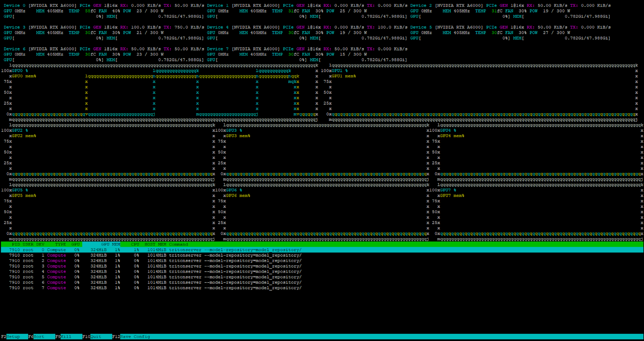Click the 'Device 5 [NVIDIA RTX A6000]' header
The image size is (644, 341).
coord(446,27)
